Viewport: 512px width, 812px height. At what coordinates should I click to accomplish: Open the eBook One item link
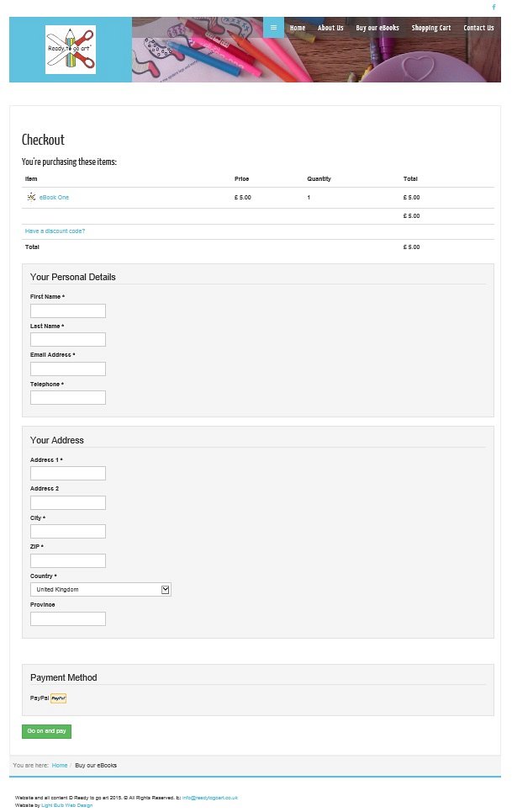pos(54,197)
